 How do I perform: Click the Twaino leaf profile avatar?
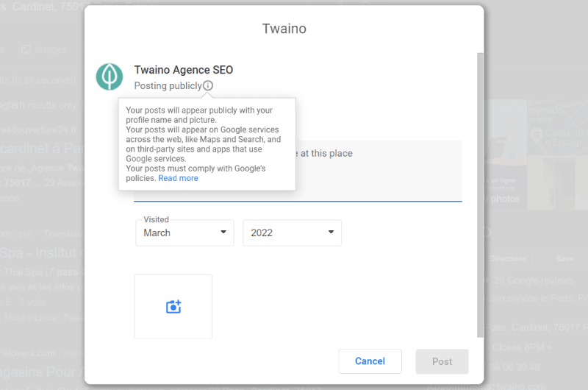point(109,77)
